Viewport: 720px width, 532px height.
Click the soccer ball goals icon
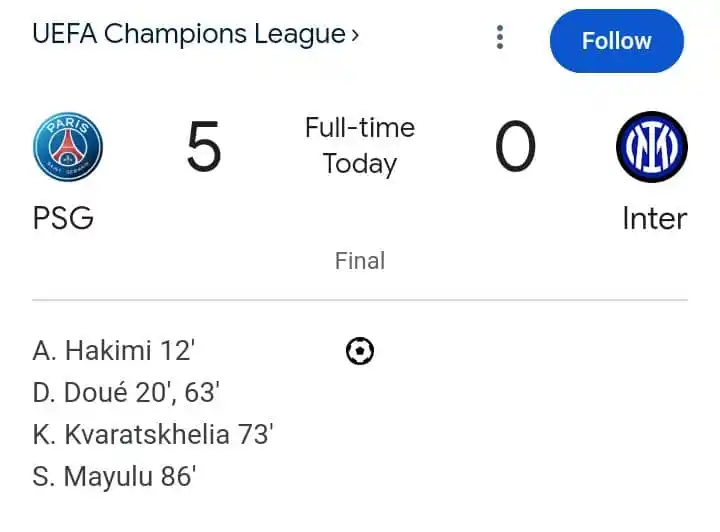pyautogui.click(x=360, y=351)
